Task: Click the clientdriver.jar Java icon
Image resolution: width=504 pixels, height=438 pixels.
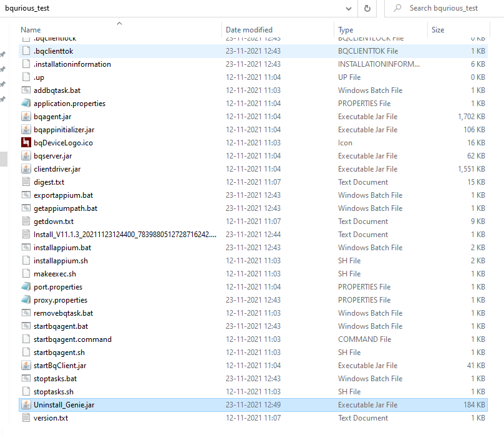Action: (x=26, y=169)
